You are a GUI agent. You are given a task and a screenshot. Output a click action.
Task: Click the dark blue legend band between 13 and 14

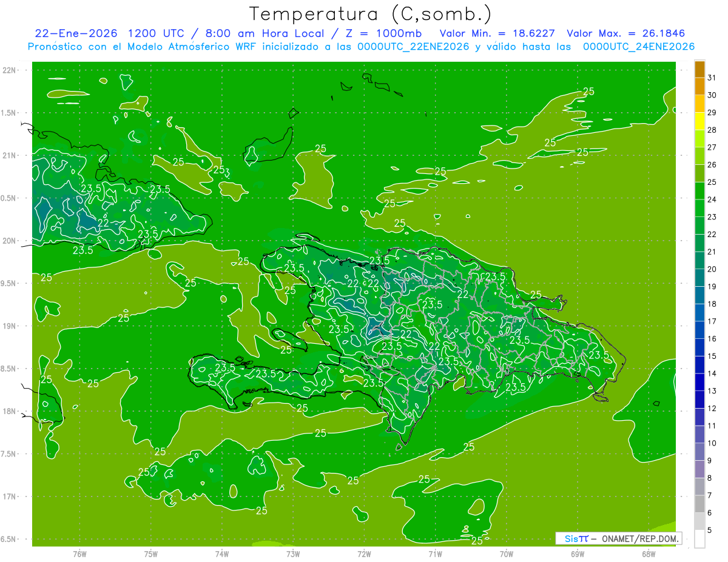coord(699,382)
